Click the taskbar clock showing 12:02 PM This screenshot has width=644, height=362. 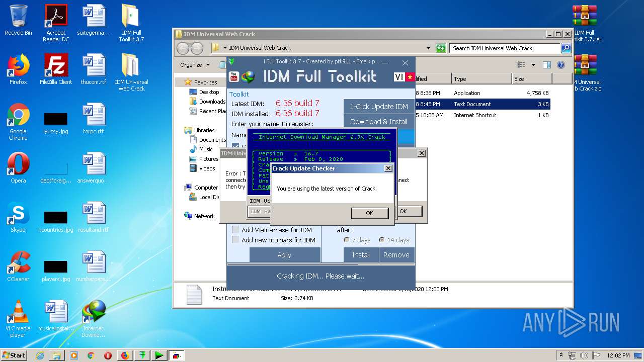(618, 355)
